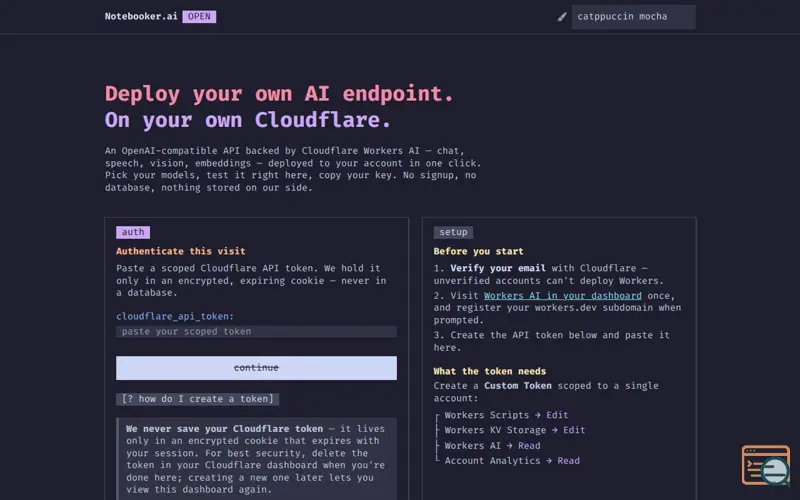
Task: Click 'Authenticate this visit' heading
Action: click(181, 251)
